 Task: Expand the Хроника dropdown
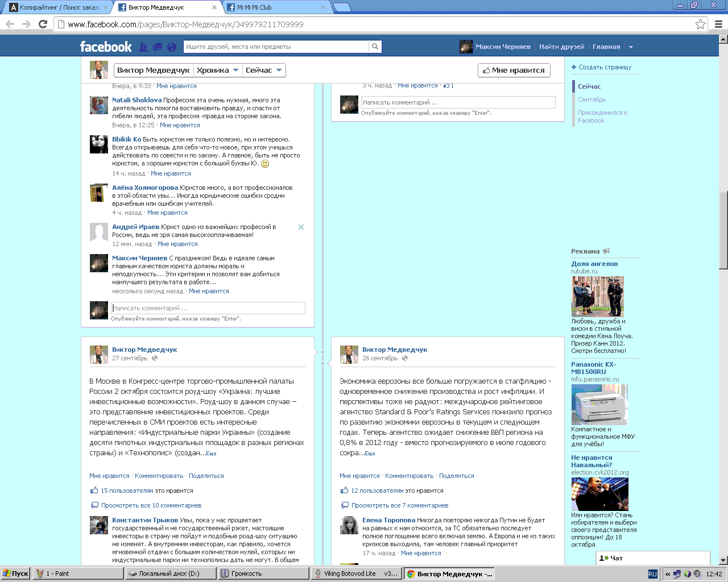(x=217, y=70)
